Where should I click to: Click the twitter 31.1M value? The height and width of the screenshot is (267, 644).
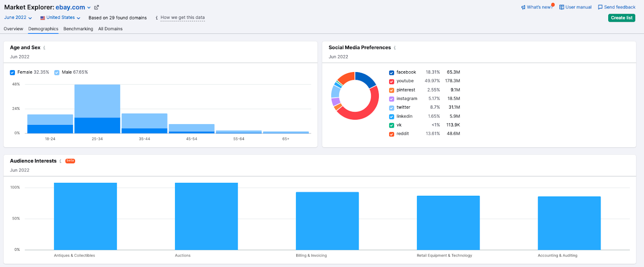click(454, 108)
